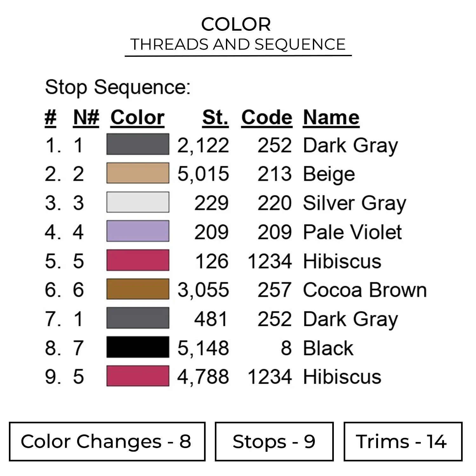The height and width of the screenshot is (476, 476).
Task: Click the Beige color swatch
Action: [138, 173]
